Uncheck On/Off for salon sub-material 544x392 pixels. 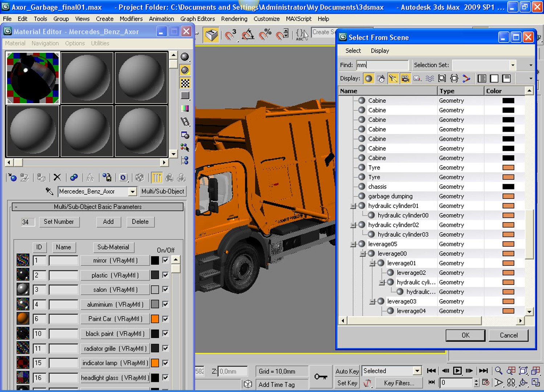click(x=165, y=290)
